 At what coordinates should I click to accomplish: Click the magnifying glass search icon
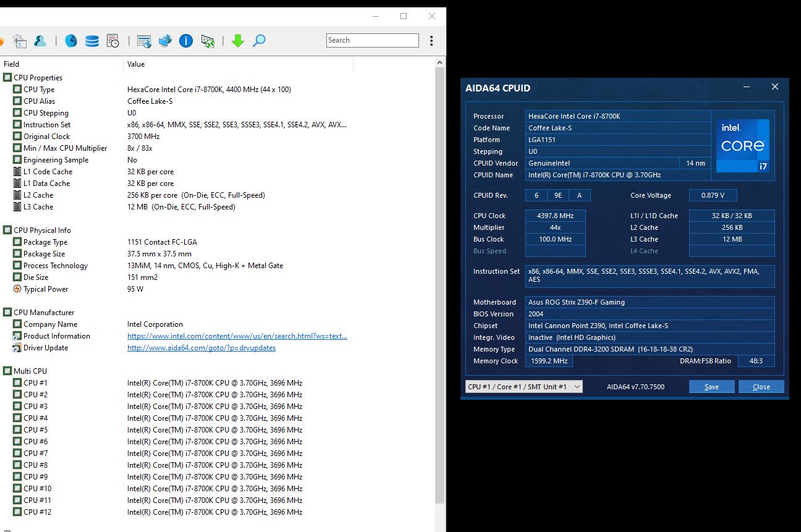(x=259, y=41)
